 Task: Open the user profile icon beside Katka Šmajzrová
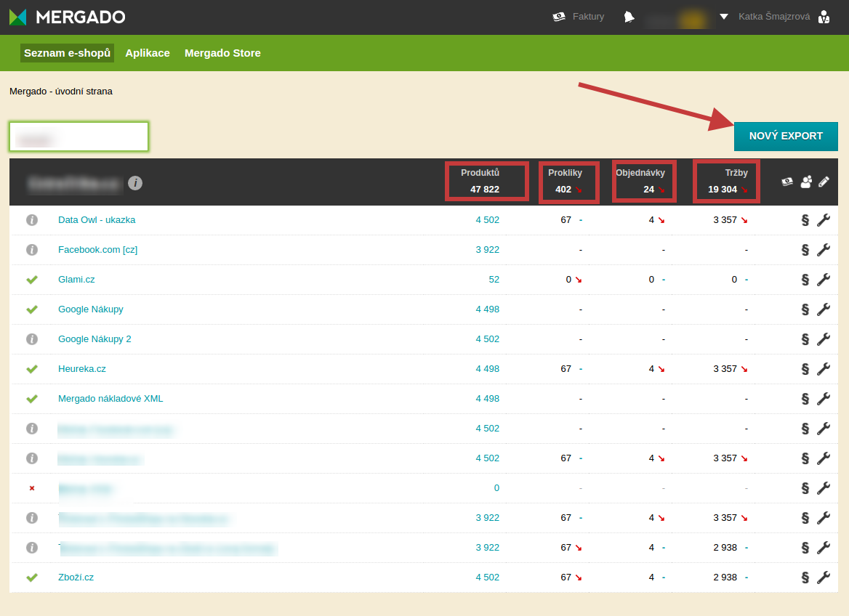(x=824, y=17)
